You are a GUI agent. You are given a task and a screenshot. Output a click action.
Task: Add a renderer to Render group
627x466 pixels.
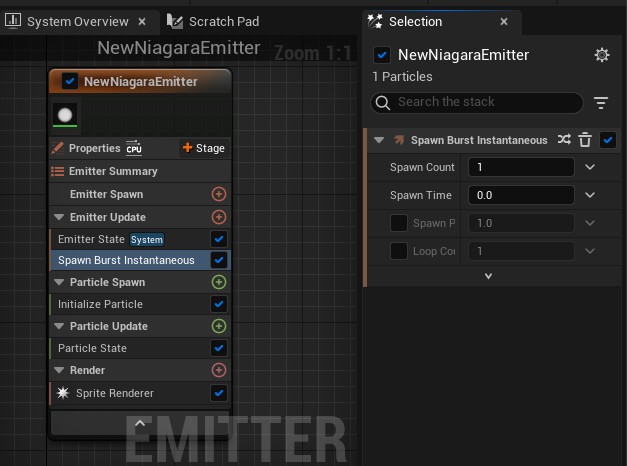click(x=219, y=370)
